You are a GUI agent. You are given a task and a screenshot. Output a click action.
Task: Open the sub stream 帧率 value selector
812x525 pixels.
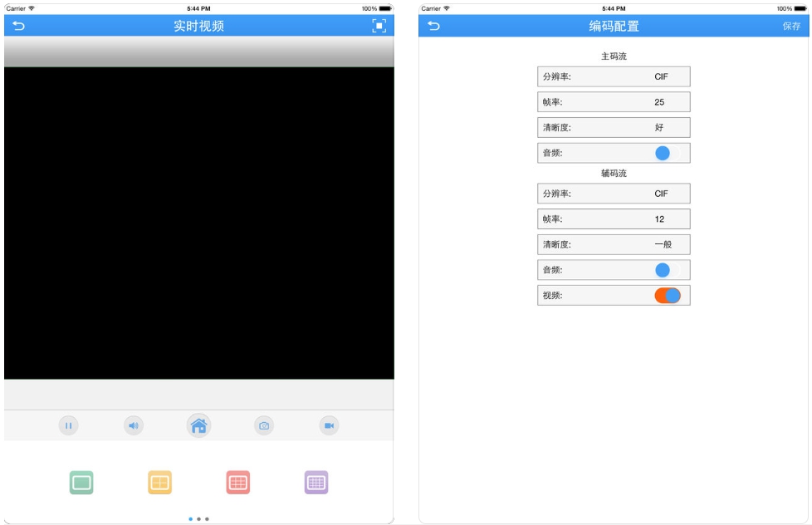click(x=614, y=218)
